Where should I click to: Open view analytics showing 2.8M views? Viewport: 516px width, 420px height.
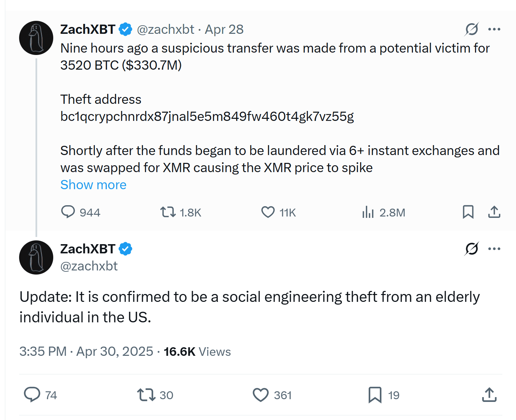click(x=368, y=212)
